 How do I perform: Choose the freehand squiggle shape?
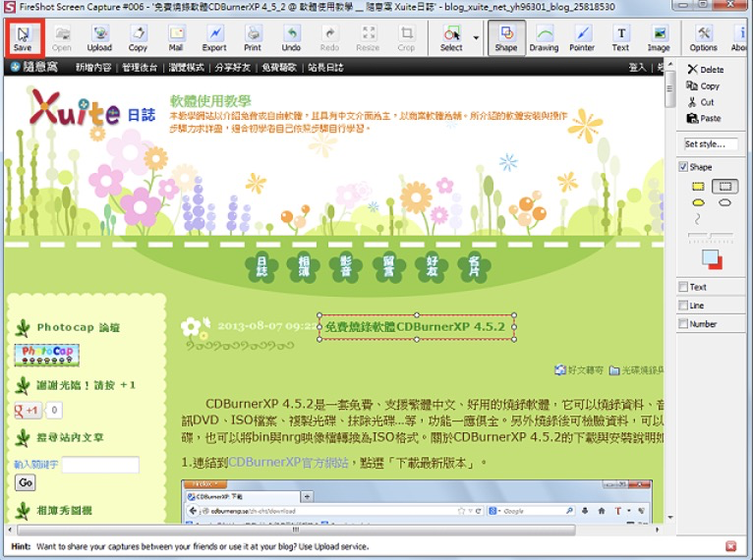tap(698, 219)
